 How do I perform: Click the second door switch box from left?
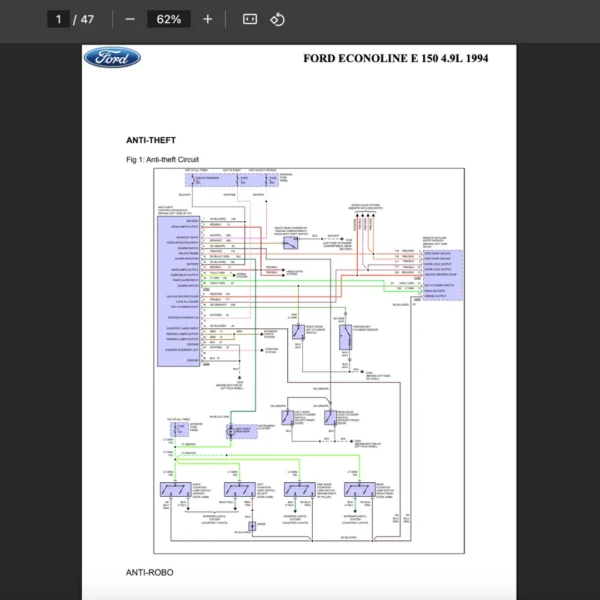pyautogui.click(x=240, y=489)
